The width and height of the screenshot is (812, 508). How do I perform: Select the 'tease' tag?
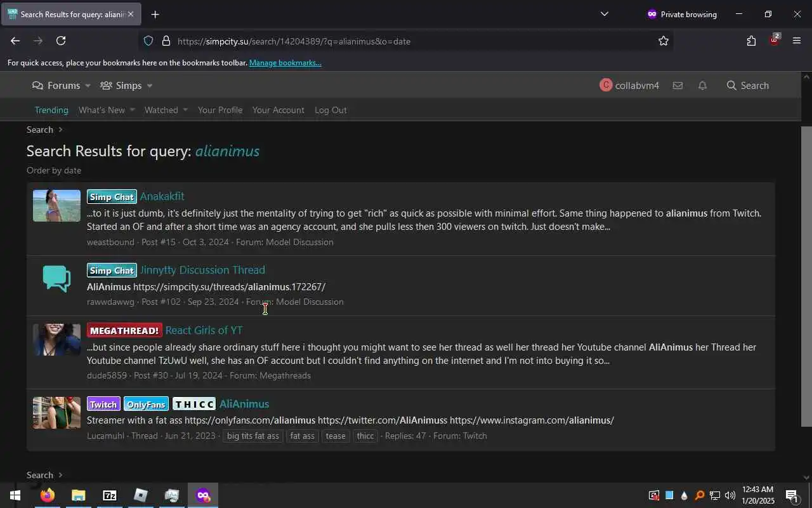pos(336,436)
